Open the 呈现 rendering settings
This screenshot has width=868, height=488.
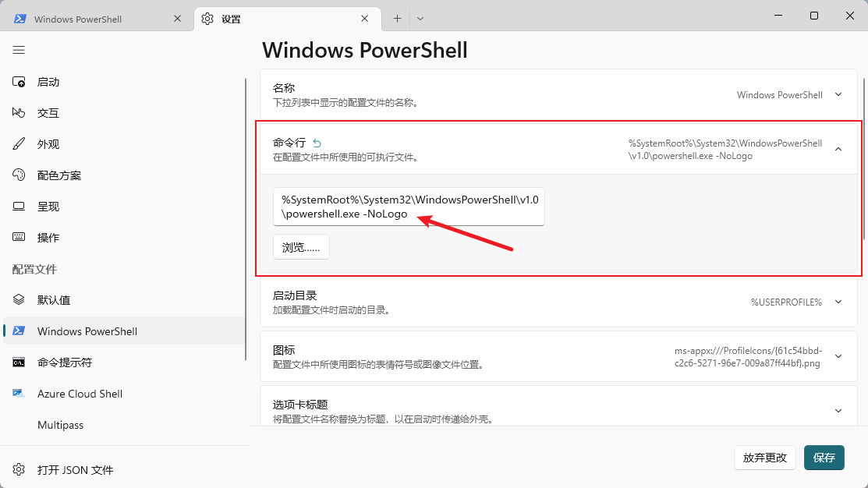[x=48, y=207]
